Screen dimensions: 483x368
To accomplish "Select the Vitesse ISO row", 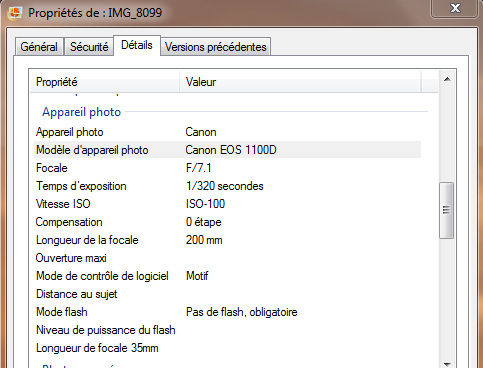I will point(227,204).
